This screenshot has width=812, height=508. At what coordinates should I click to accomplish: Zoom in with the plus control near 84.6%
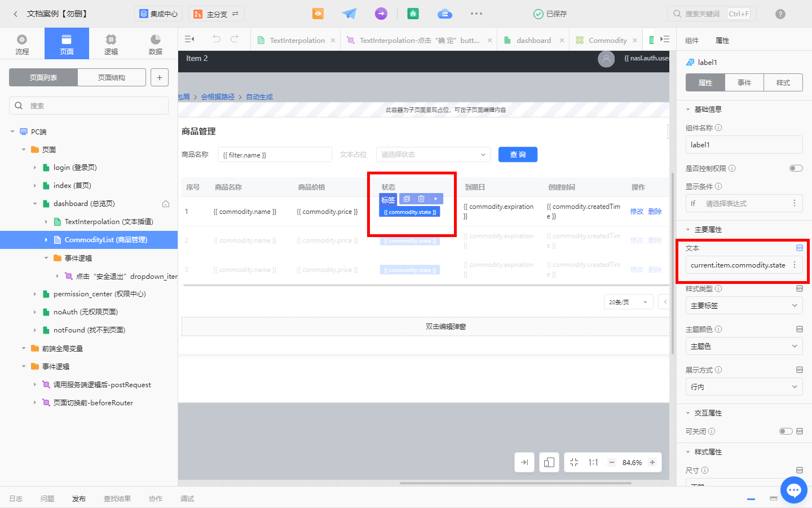point(652,462)
